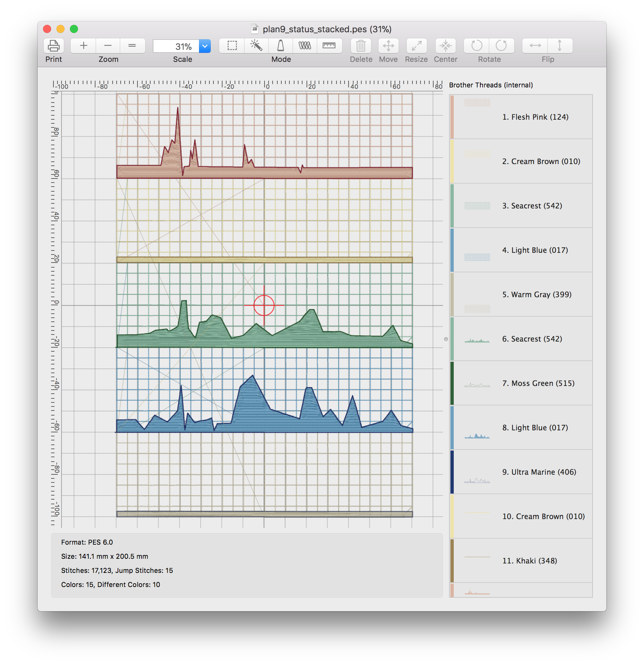Select thread 11. Khaki (348)

click(521, 561)
